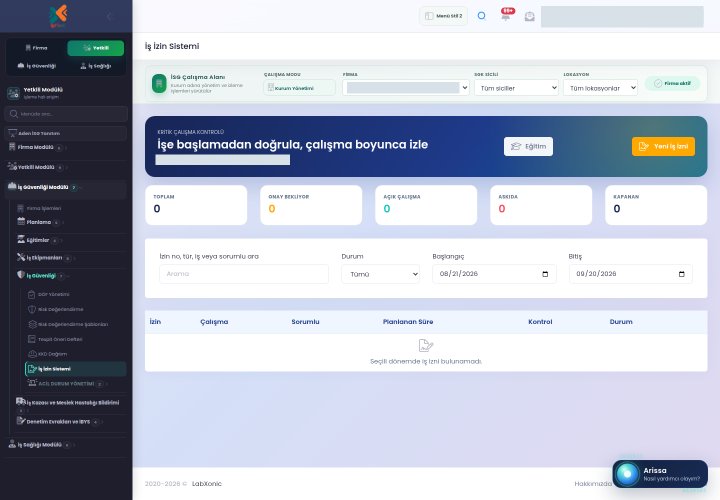
Task: Open the Başlangıç date picker calendar icon
Action: tap(545, 274)
